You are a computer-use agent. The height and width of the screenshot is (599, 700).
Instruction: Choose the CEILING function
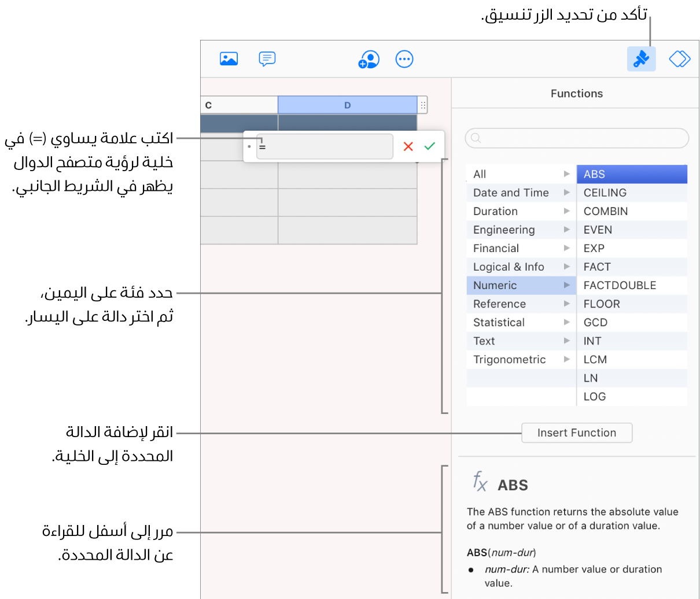(x=632, y=193)
